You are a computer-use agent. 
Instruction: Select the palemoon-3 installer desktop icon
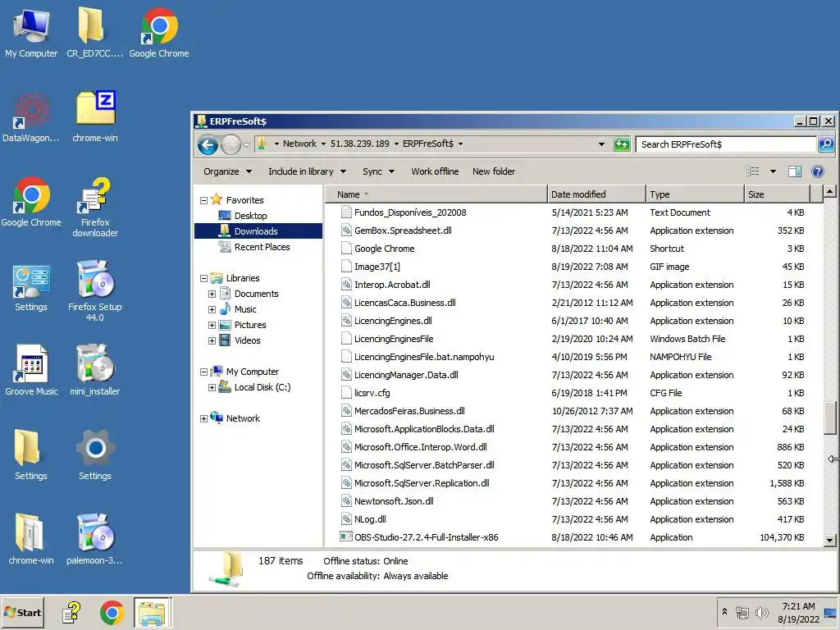(95, 539)
